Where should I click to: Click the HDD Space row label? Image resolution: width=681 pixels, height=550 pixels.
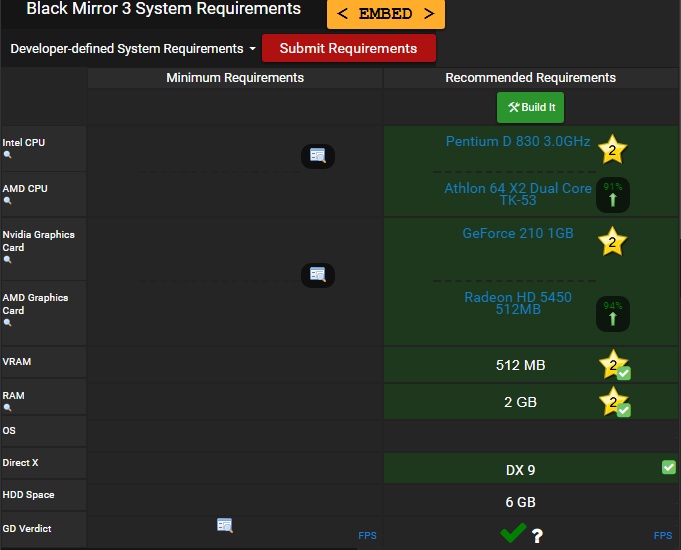click(x=28, y=495)
